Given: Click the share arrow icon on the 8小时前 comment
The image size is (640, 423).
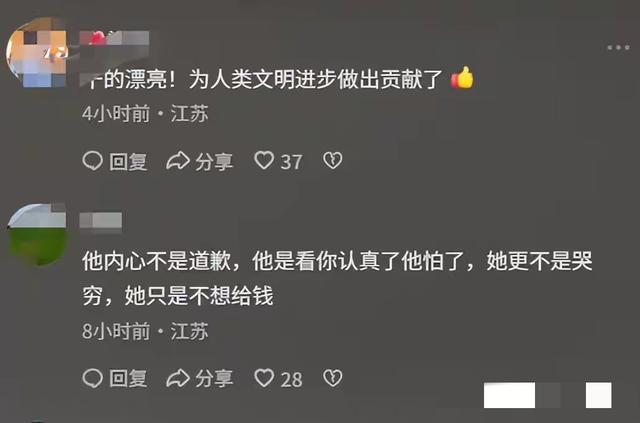Looking at the screenshot, I should (x=178, y=378).
